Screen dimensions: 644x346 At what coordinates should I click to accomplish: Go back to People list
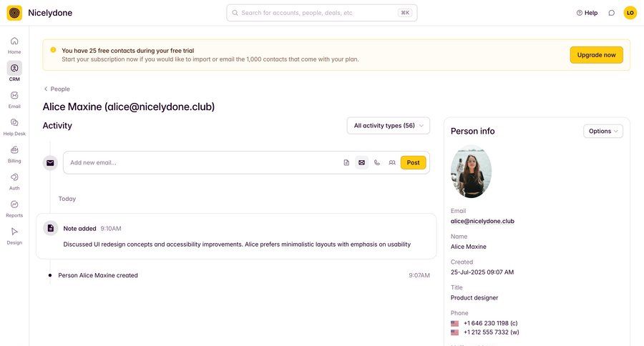(x=57, y=89)
